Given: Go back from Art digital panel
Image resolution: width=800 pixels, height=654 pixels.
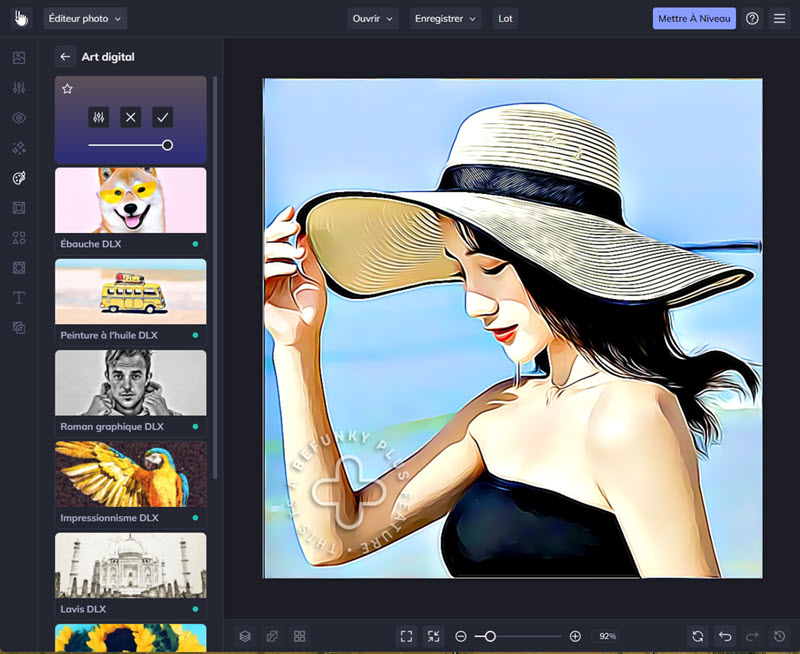Looking at the screenshot, I should click(65, 57).
